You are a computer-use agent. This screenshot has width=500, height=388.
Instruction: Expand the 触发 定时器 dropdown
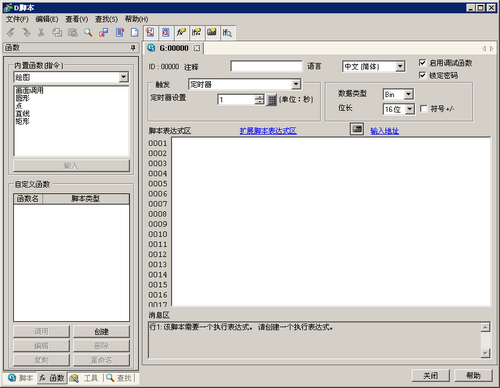pyautogui.click(x=296, y=84)
